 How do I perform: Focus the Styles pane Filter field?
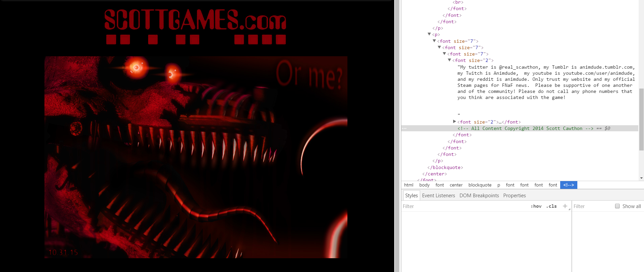pos(465,206)
